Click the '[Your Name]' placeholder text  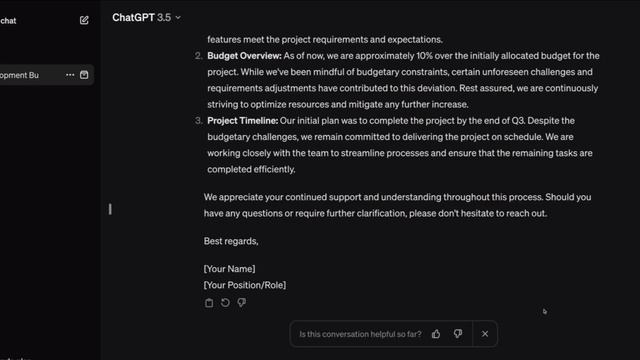[x=229, y=269]
